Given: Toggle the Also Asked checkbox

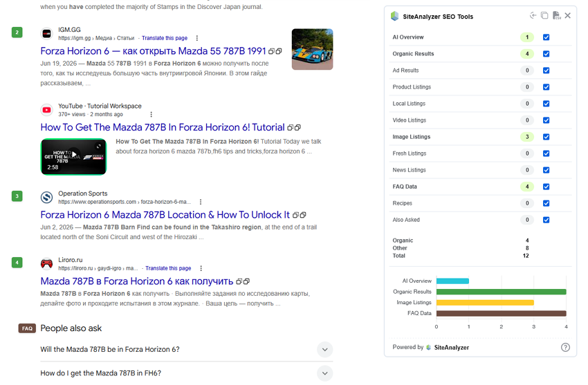Looking at the screenshot, I should click(546, 220).
